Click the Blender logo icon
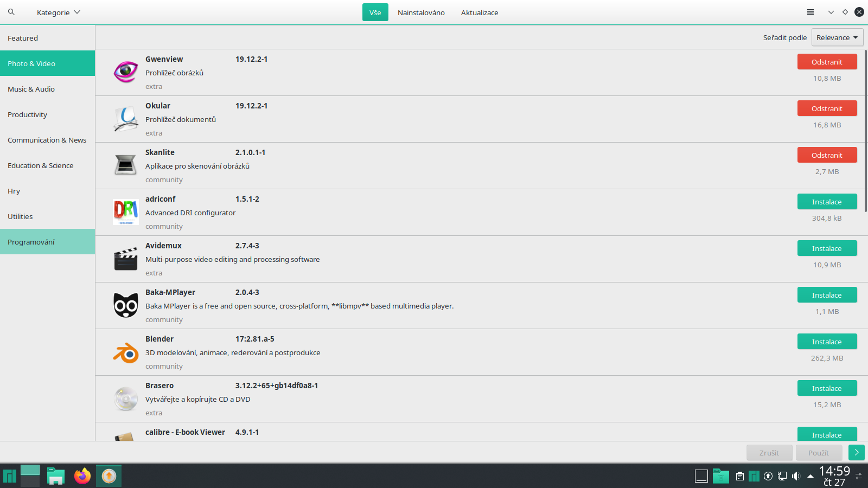868x488 pixels. (x=125, y=352)
